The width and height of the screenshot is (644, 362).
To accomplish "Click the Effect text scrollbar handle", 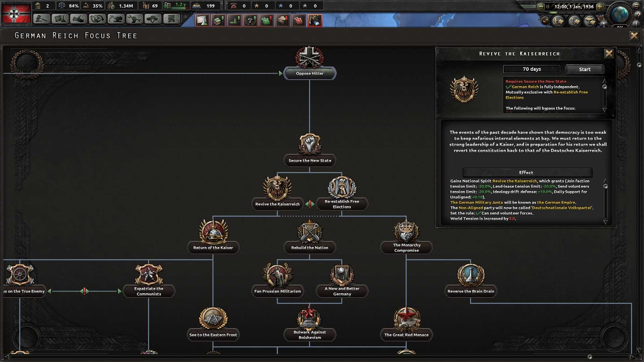I will click(x=605, y=186).
